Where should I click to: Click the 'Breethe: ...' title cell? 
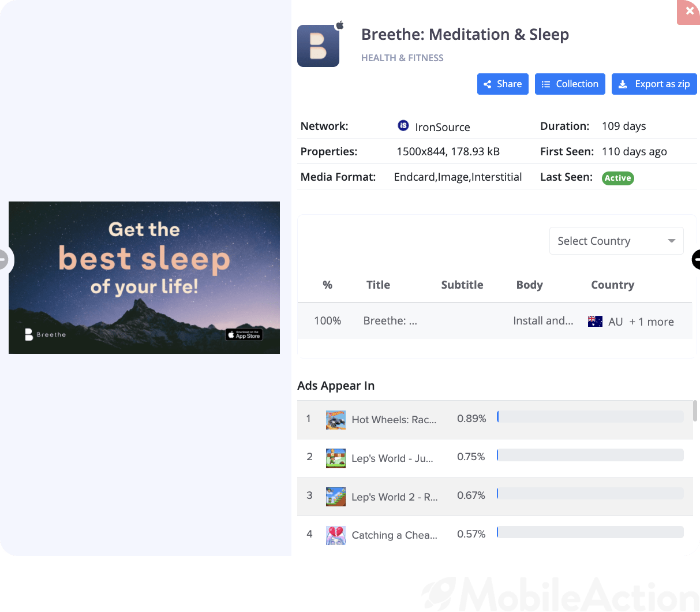tap(390, 321)
